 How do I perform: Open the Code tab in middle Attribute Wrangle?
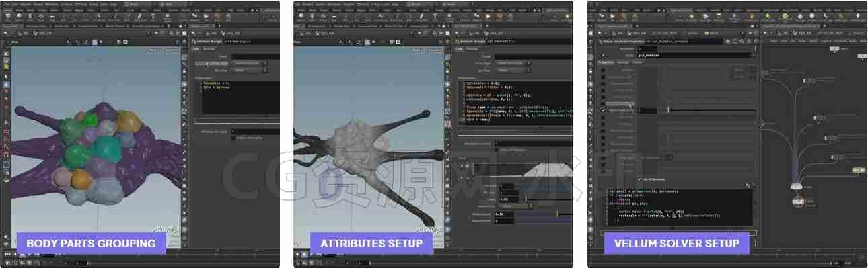pyautogui.click(x=459, y=48)
